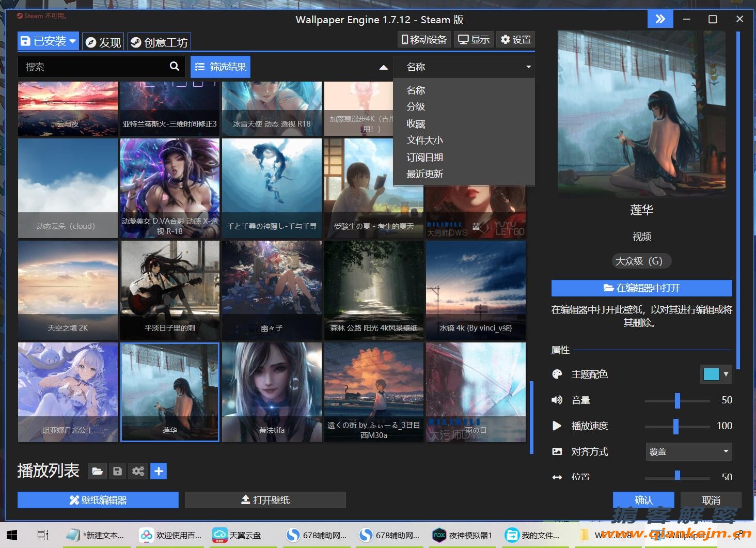Toggle sort direction arrow
Viewport: 756px width, 548px height.
pos(383,67)
